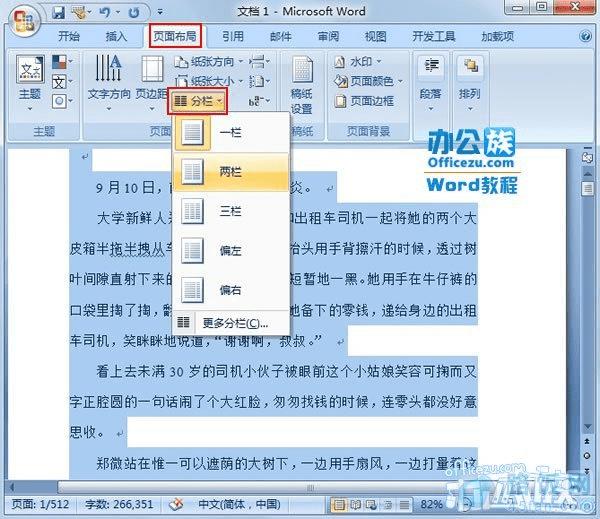Switch to the 审阅 tab
Screen dimensions: 600x519
click(x=328, y=36)
